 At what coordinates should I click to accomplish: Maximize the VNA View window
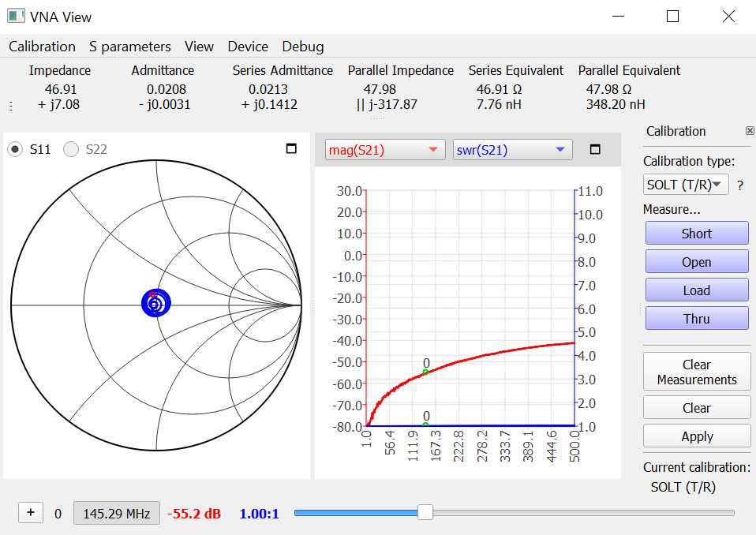pos(672,16)
